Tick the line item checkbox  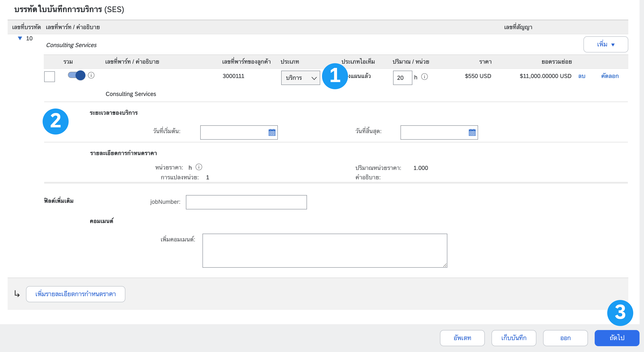click(50, 77)
